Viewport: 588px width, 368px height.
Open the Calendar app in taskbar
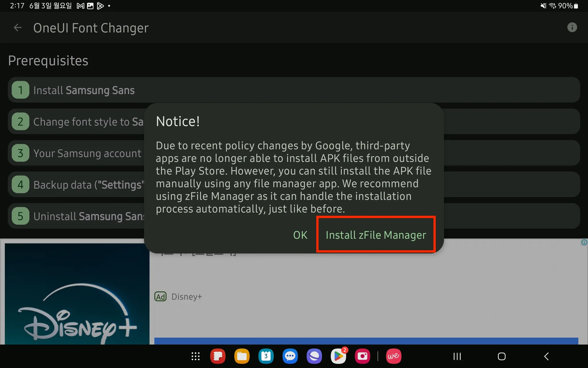(266, 356)
